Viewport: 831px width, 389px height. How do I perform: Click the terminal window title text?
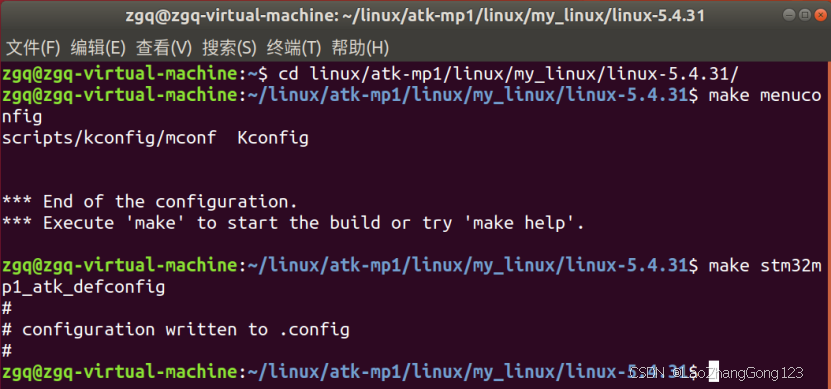click(415, 16)
